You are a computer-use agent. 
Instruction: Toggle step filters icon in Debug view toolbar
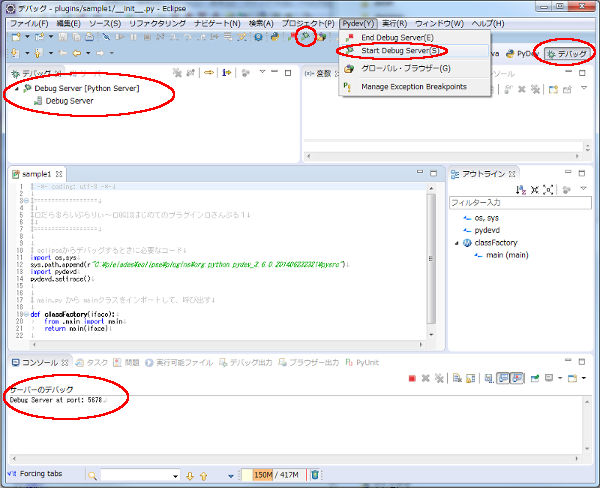tap(227, 72)
